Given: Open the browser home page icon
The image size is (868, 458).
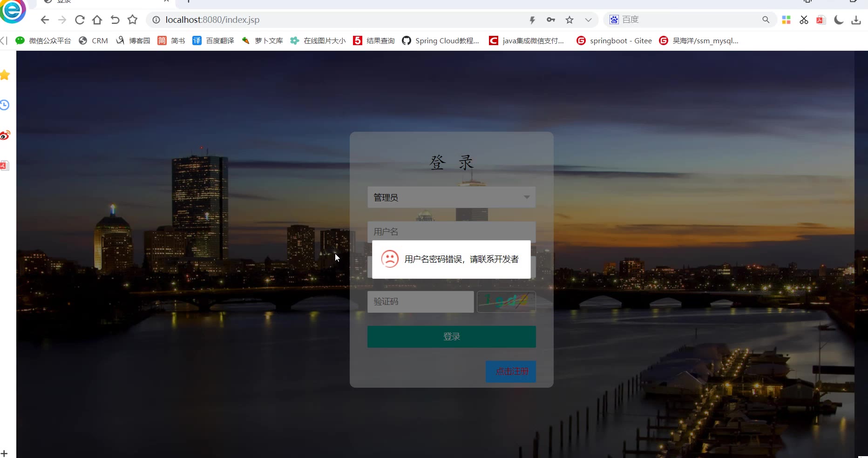Looking at the screenshot, I should coord(97,20).
